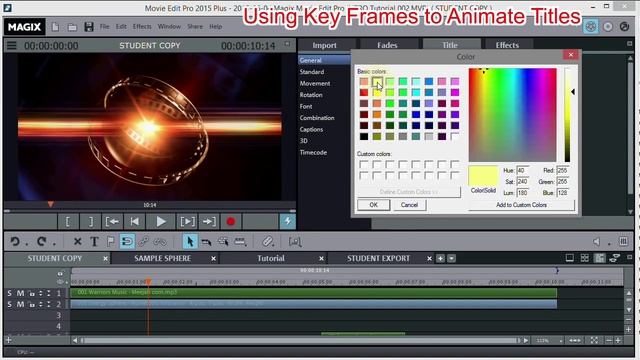
Task: Click the Undo arrow in the edit toolbar
Action: coord(15,242)
